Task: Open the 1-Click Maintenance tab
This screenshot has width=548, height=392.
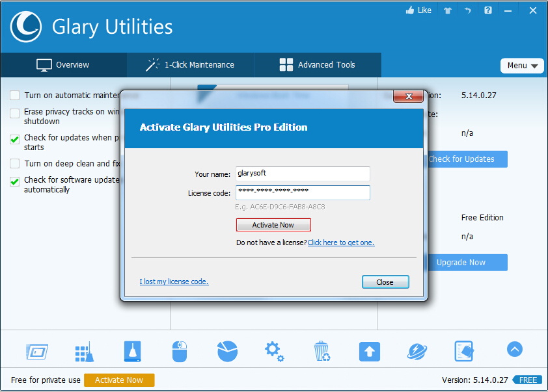Action: [189, 64]
